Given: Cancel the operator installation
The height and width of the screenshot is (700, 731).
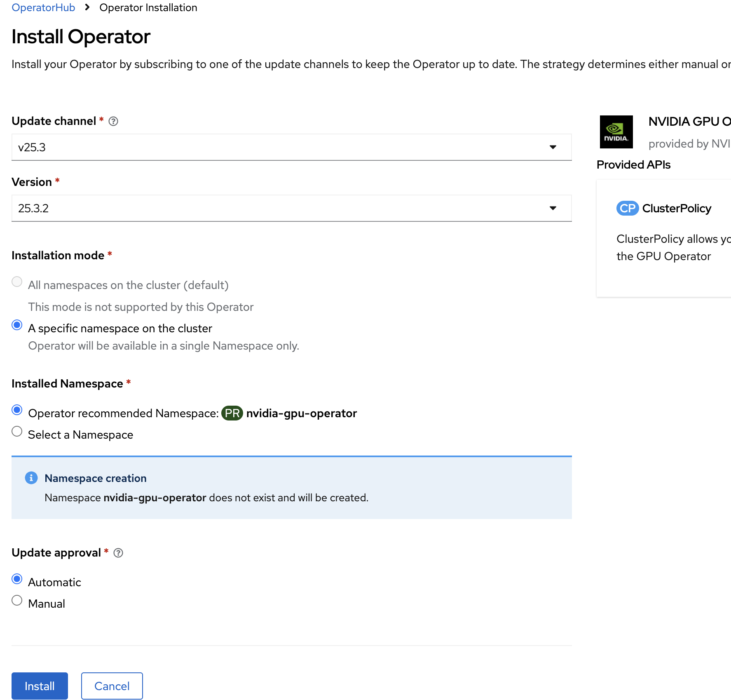Looking at the screenshot, I should pos(112,686).
